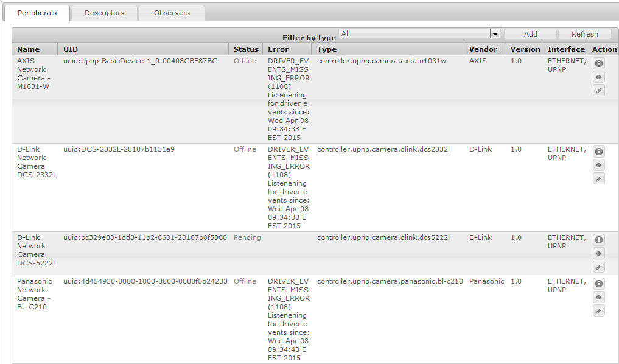Open the Observers tab
The image size is (619, 364).
(172, 13)
